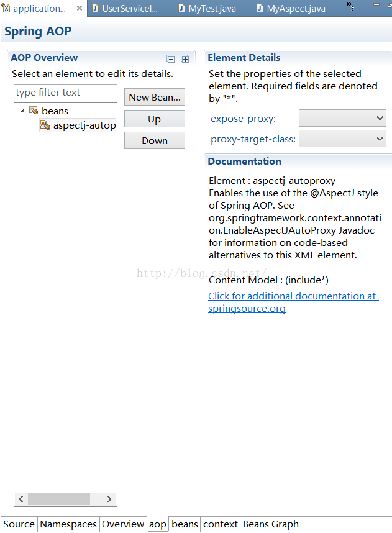
Task: Click the Element Details section header
Action: click(244, 57)
